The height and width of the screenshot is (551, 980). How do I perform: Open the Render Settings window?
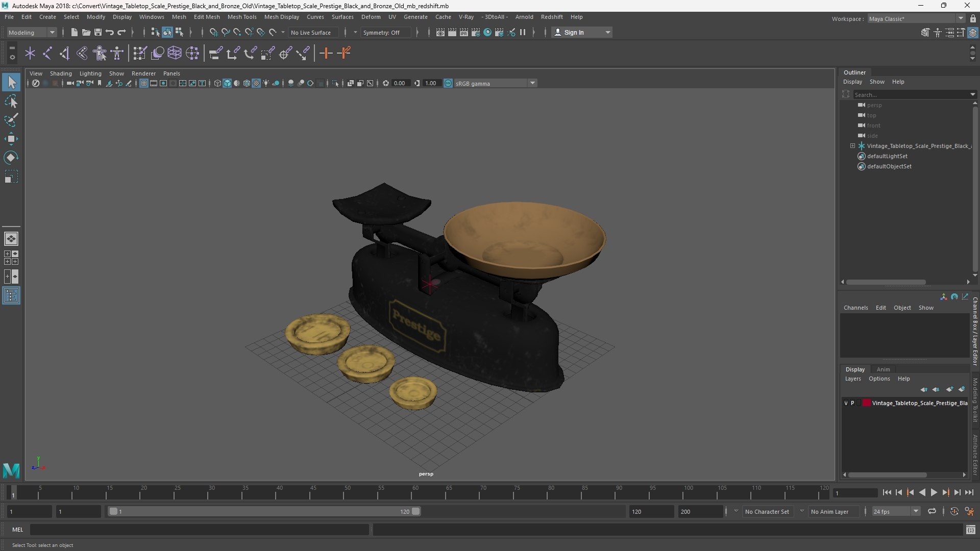point(475,32)
